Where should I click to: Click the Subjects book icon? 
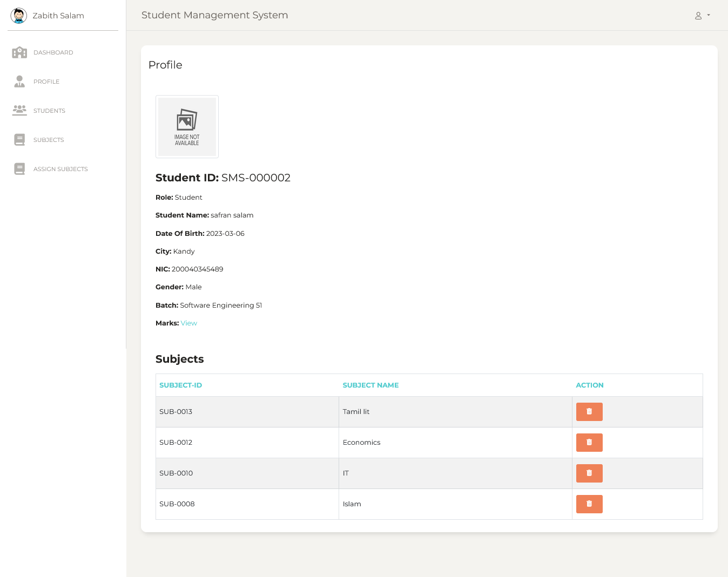pyautogui.click(x=19, y=139)
